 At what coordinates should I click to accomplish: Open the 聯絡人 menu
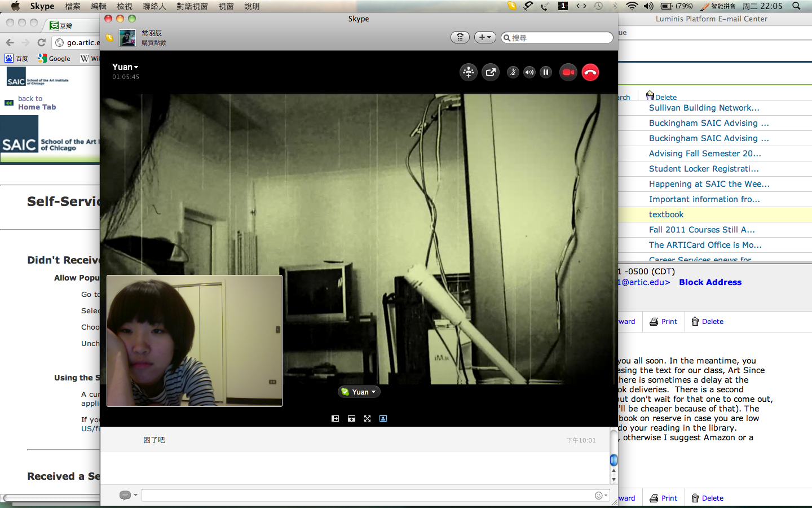click(x=155, y=6)
